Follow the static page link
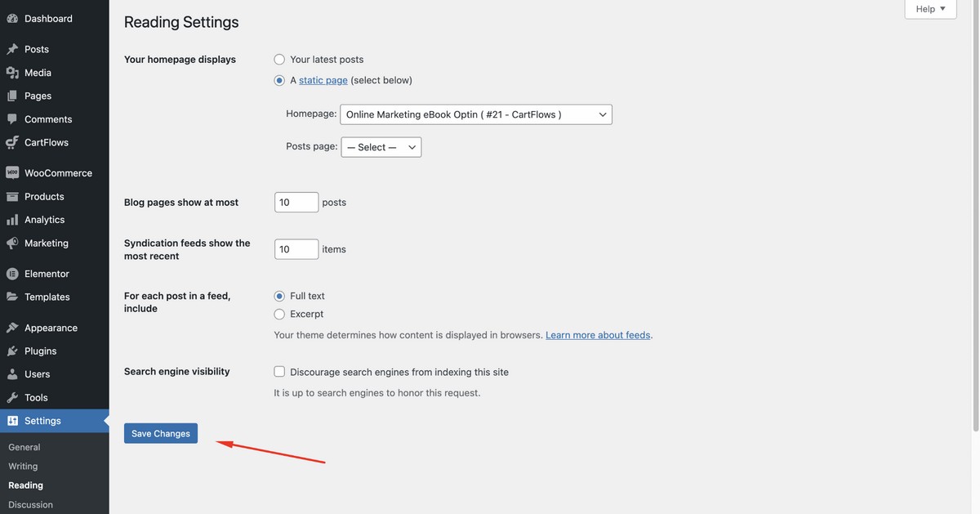 click(323, 80)
